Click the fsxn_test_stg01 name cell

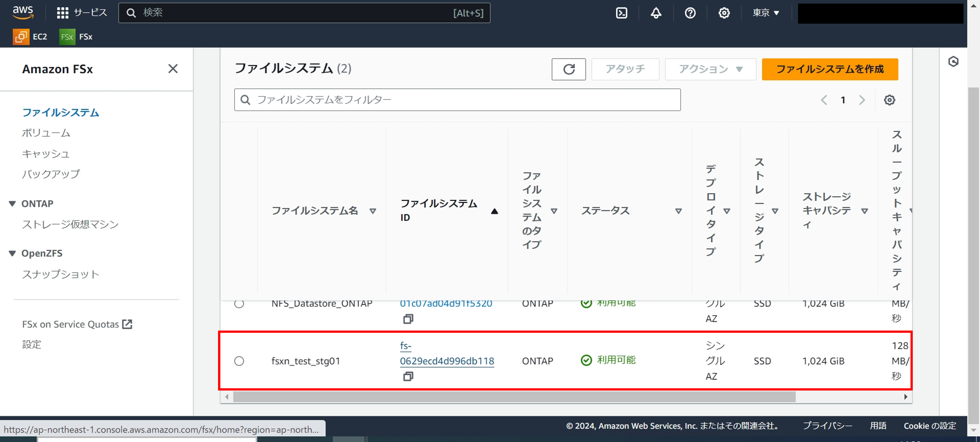point(306,361)
